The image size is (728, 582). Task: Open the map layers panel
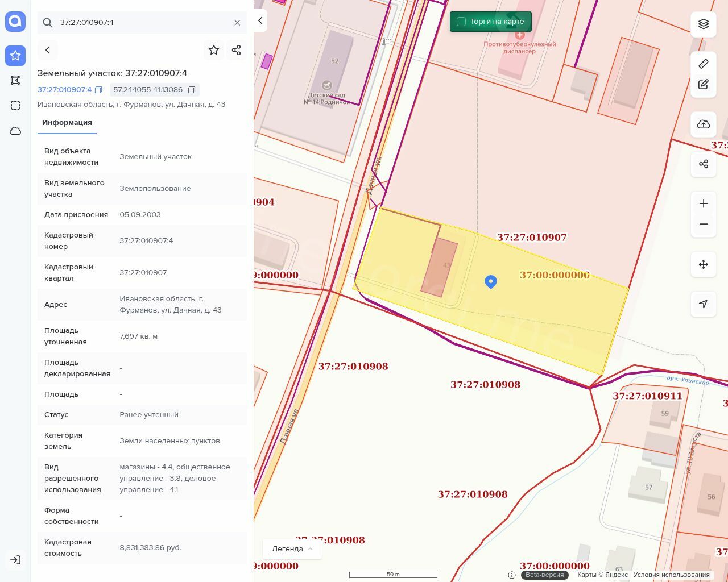click(x=704, y=24)
